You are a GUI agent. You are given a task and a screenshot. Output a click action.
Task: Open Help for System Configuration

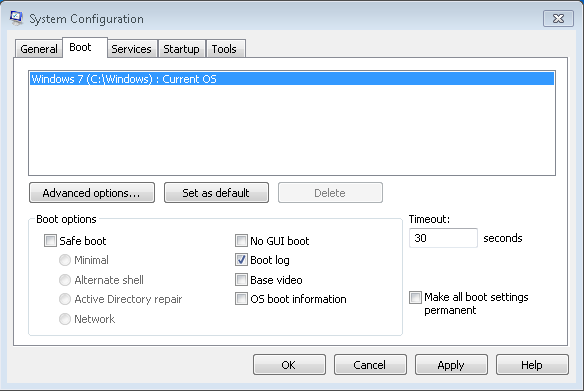point(532,365)
